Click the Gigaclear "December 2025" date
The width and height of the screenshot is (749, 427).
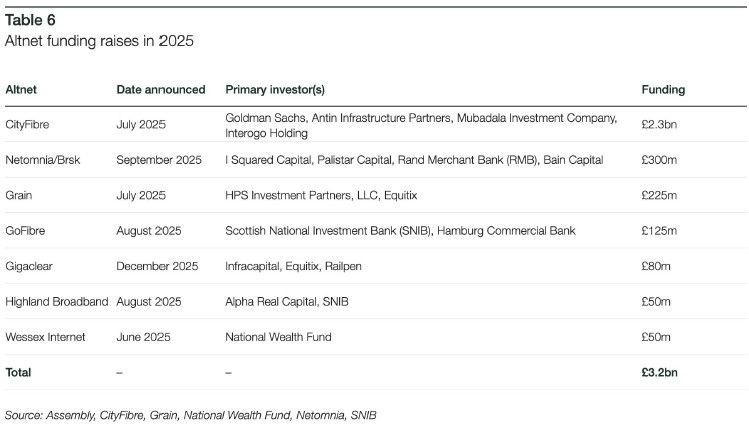pos(156,266)
